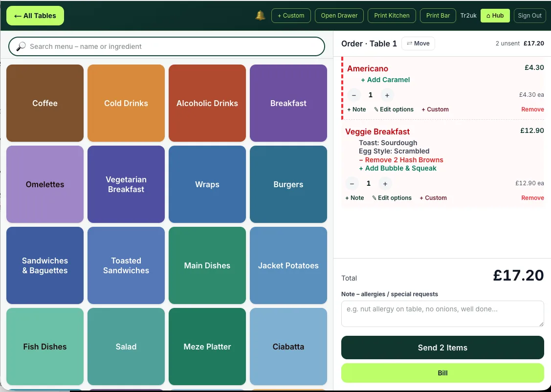Sign out of the POS
The height and width of the screenshot is (392, 551).
click(529, 16)
